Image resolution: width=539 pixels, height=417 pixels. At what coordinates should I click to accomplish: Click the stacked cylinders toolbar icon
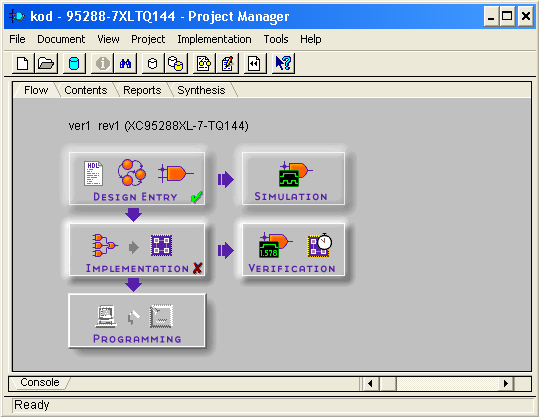[176, 64]
